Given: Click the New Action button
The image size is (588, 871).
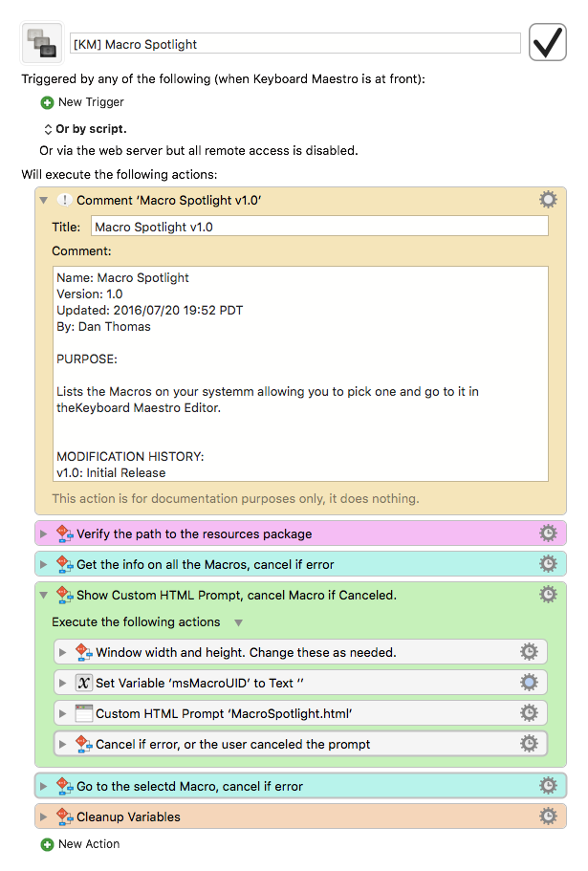Looking at the screenshot, I should click(x=80, y=844).
